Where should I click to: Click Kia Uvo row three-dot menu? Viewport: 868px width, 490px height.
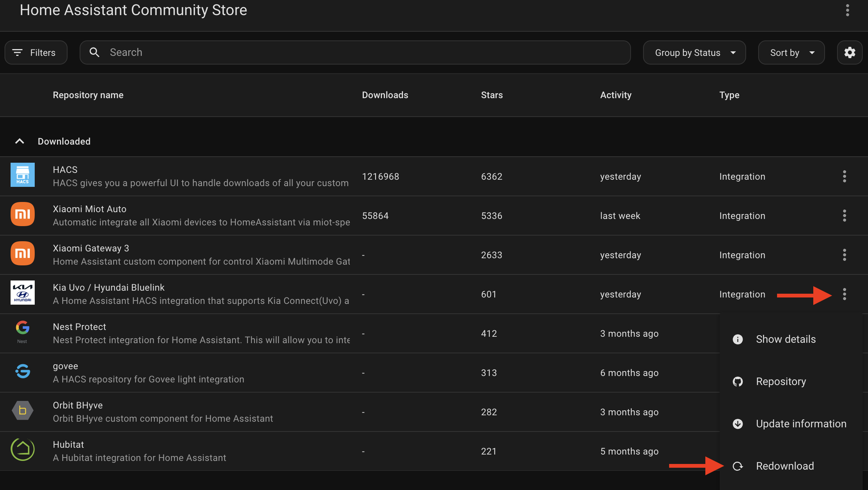click(x=844, y=294)
